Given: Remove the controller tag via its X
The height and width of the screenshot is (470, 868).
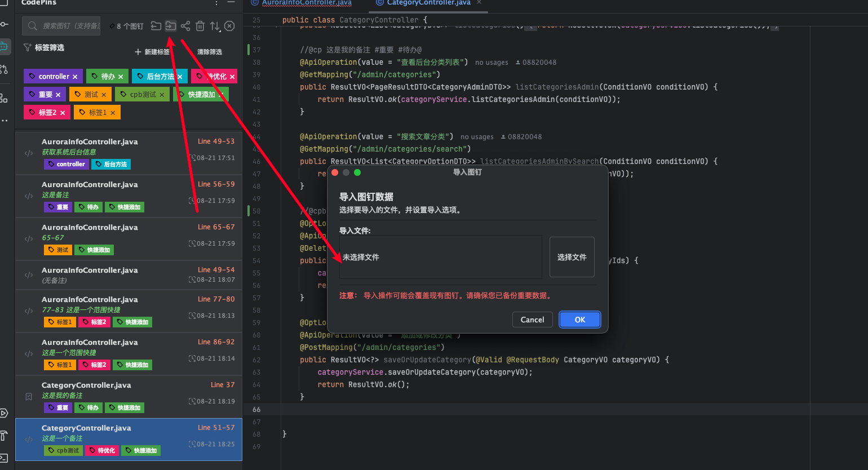Looking at the screenshot, I should 75,77.
